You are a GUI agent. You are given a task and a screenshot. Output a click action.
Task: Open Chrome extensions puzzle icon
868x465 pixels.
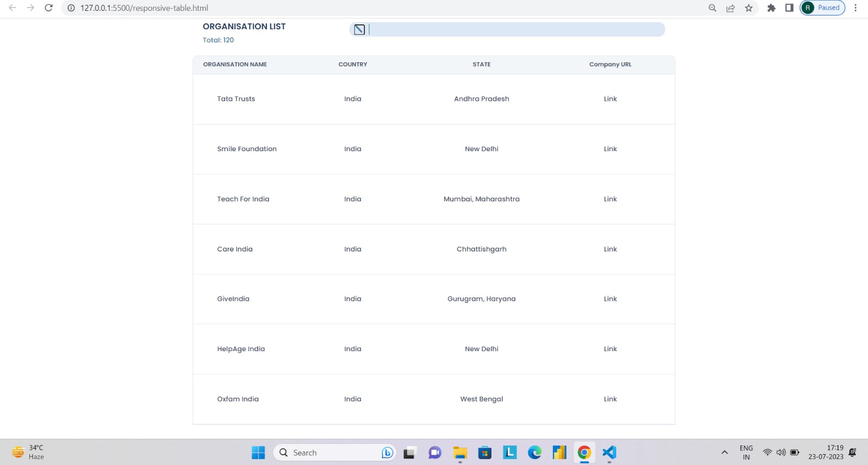pyautogui.click(x=771, y=8)
